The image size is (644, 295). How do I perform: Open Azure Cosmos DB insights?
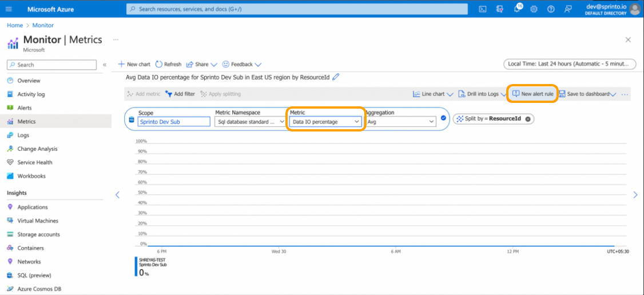pyautogui.click(x=39, y=289)
